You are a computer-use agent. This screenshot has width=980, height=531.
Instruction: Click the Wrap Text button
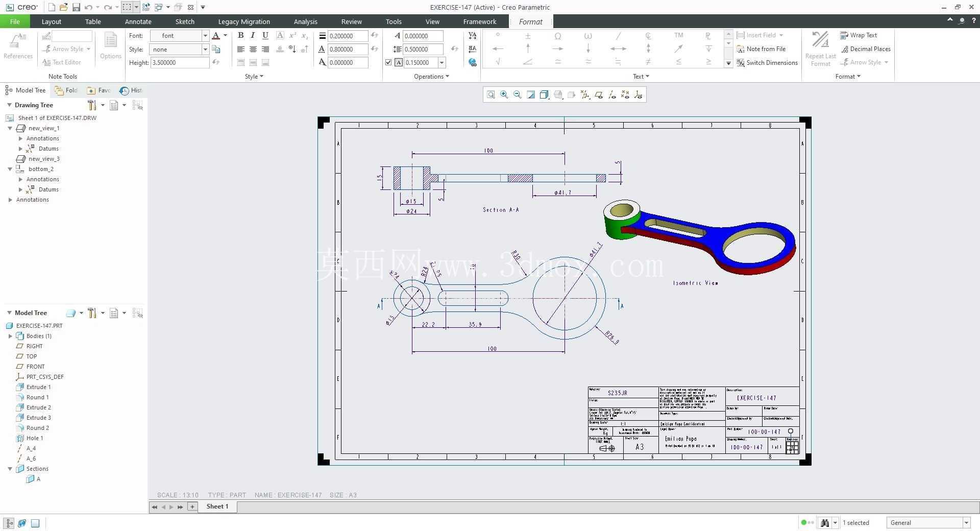859,35
